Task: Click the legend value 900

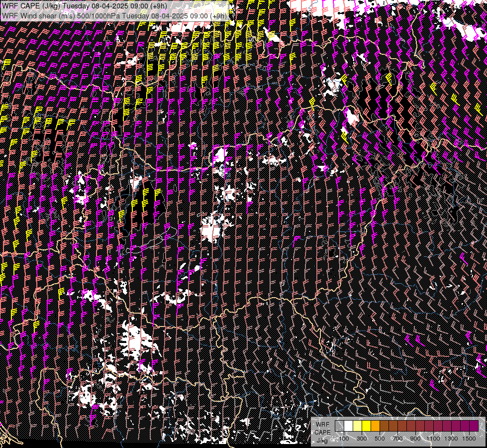Action: 415,439
